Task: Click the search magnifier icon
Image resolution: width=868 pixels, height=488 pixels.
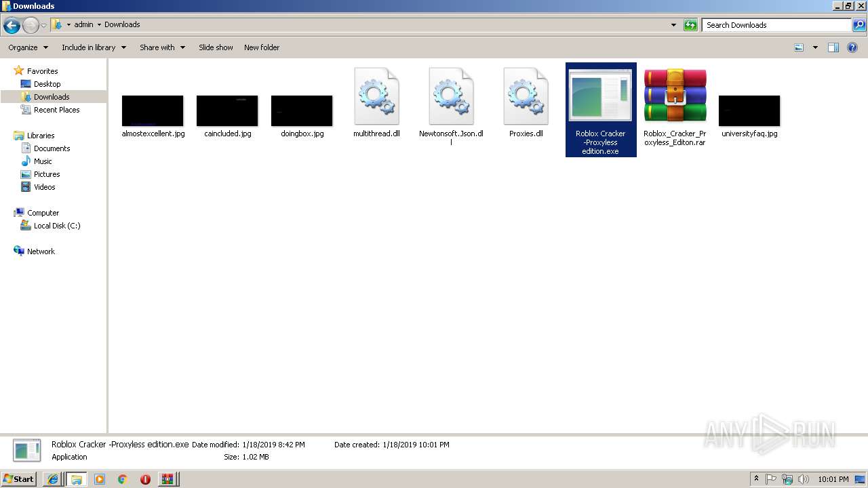Action: click(x=859, y=25)
